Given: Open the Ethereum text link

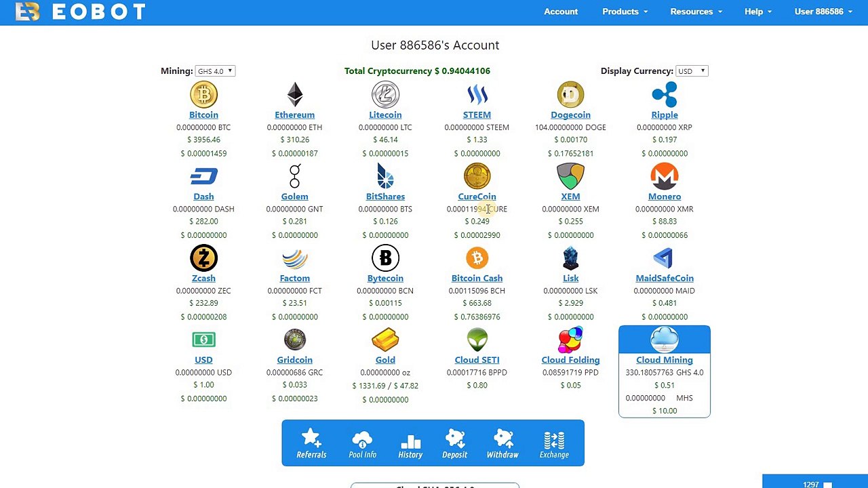Looking at the screenshot, I should [295, 115].
